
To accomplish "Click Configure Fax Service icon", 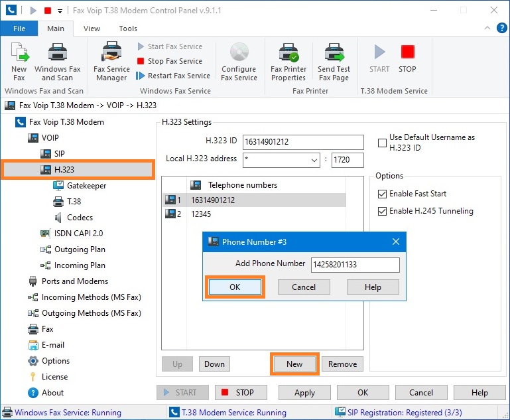I will pyautogui.click(x=239, y=62).
